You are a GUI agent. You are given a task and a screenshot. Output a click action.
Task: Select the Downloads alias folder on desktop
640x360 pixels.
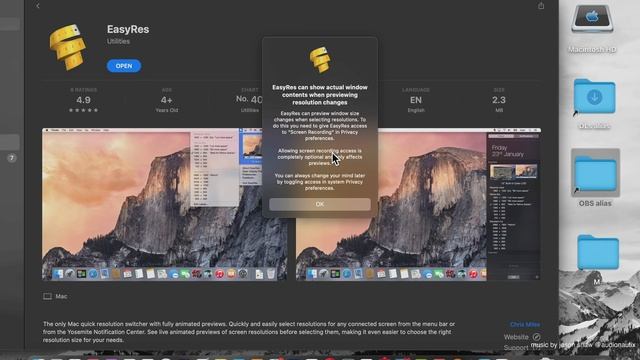coord(594,97)
